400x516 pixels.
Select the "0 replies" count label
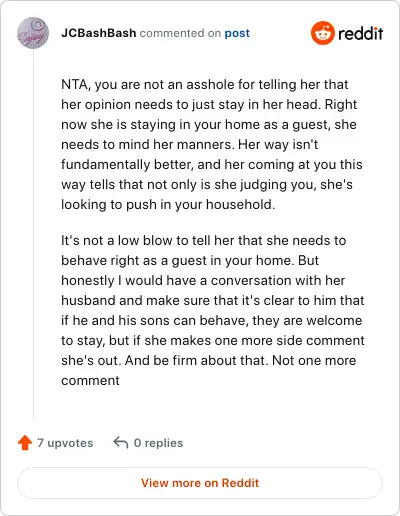(x=158, y=443)
